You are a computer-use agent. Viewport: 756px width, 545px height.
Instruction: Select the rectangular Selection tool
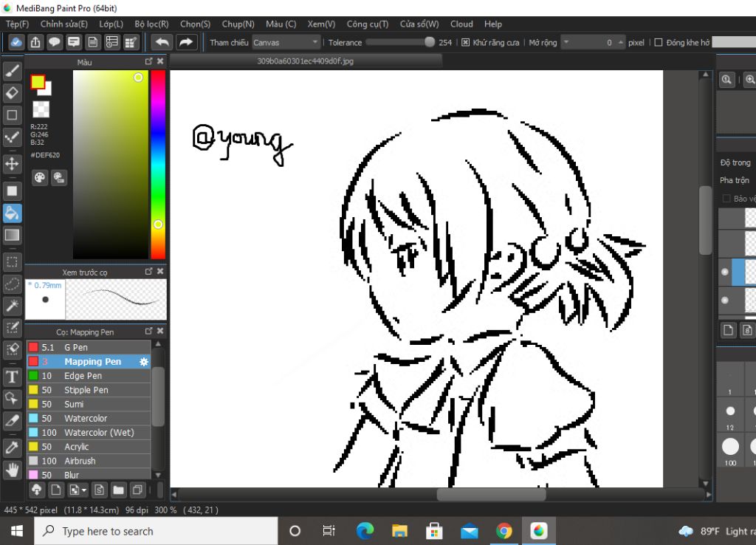[x=12, y=262]
